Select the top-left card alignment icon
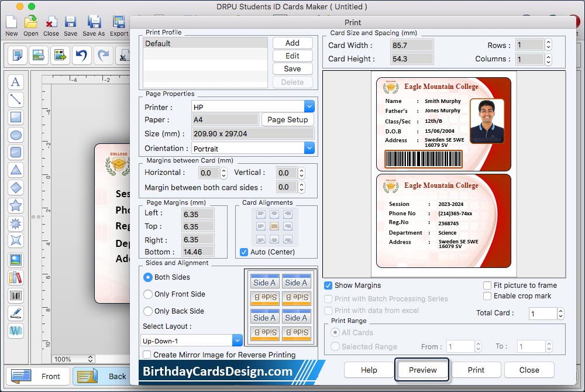The height and width of the screenshot is (392, 585). (x=261, y=214)
